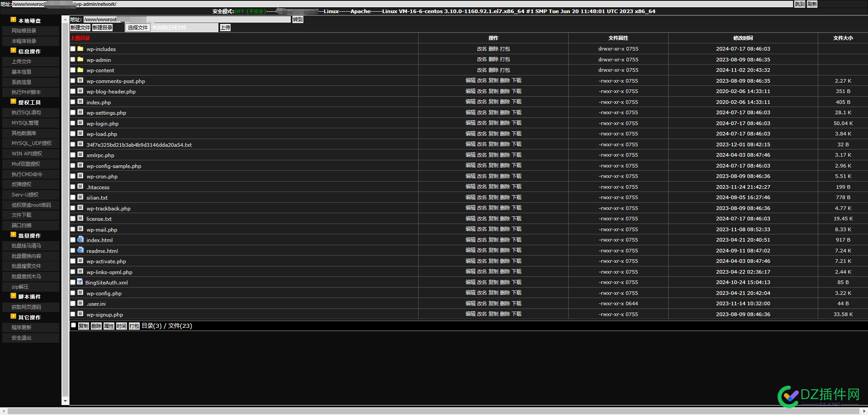Click file icon next to wp-signup.php
The image size is (868, 415).
pos(80,314)
